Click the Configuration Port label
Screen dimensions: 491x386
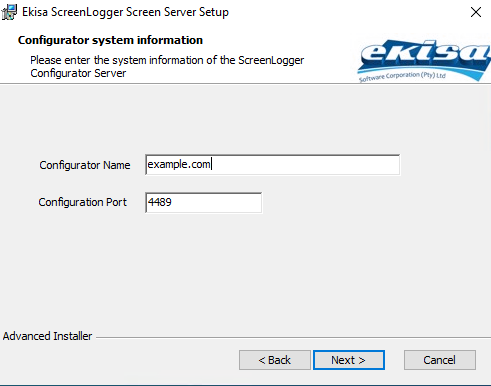[x=83, y=202]
